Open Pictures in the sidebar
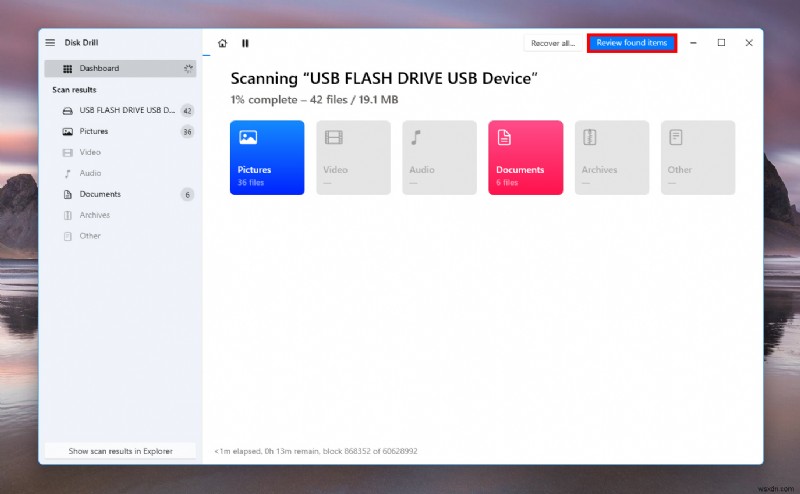 click(x=120, y=132)
